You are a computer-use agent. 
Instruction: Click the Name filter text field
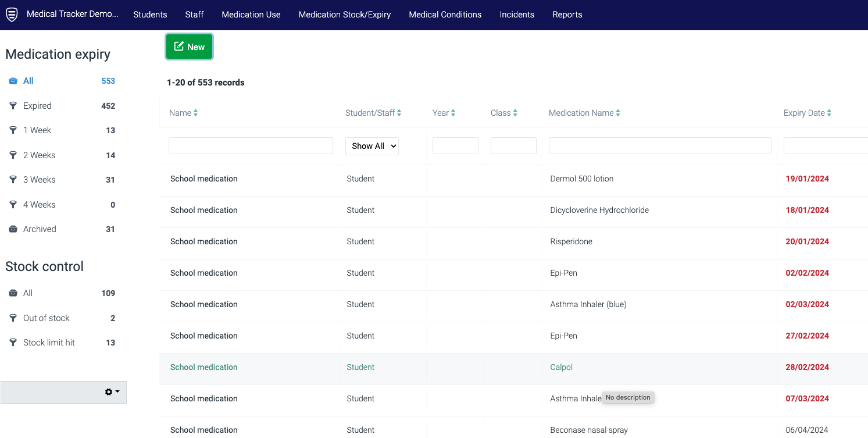click(x=251, y=146)
